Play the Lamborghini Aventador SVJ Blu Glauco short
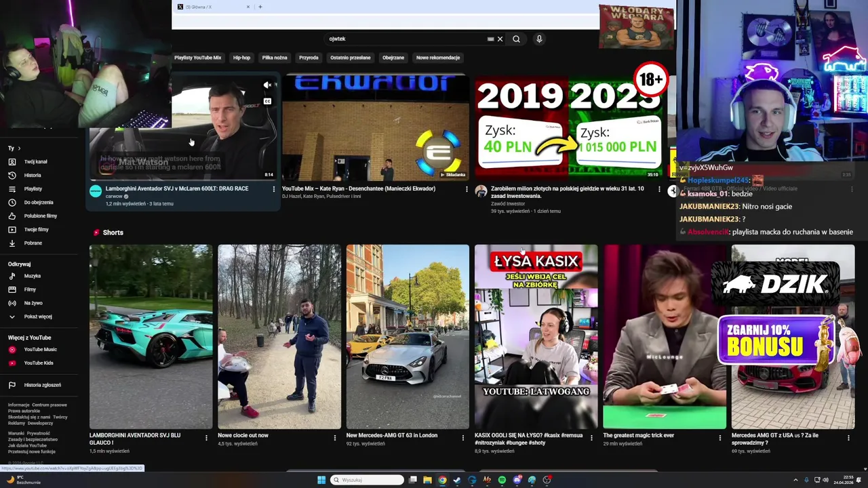This screenshot has height=488, width=868. pyautogui.click(x=151, y=337)
